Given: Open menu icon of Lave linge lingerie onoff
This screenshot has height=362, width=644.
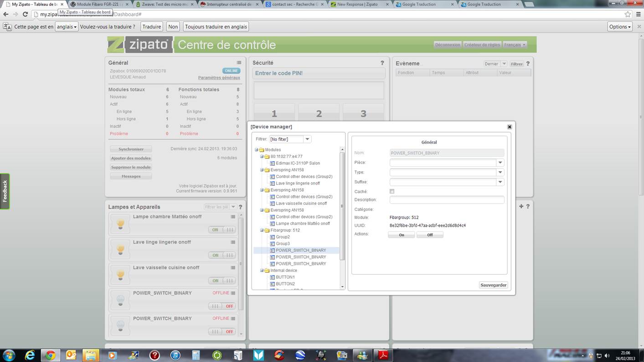Looking at the screenshot, I should coord(233,242).
